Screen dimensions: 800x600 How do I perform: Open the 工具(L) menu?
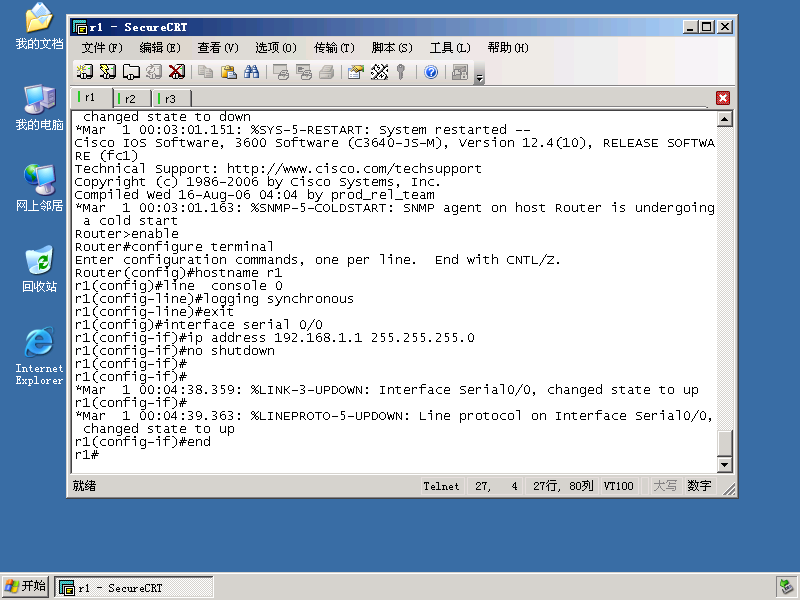pos(450,48)
